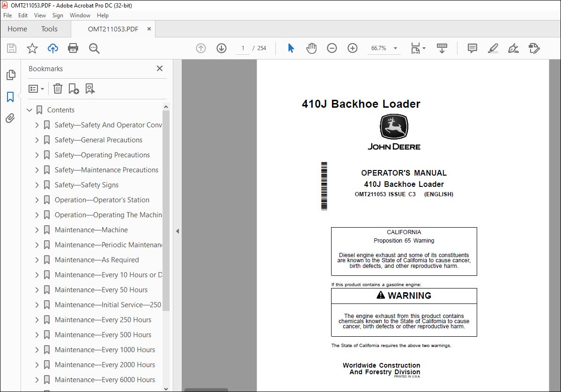Screen dimensions: 561x392
Task: Expand Safety—Operating Precautions bookmark
Action: pyautogui.click(x=37, y=155)
